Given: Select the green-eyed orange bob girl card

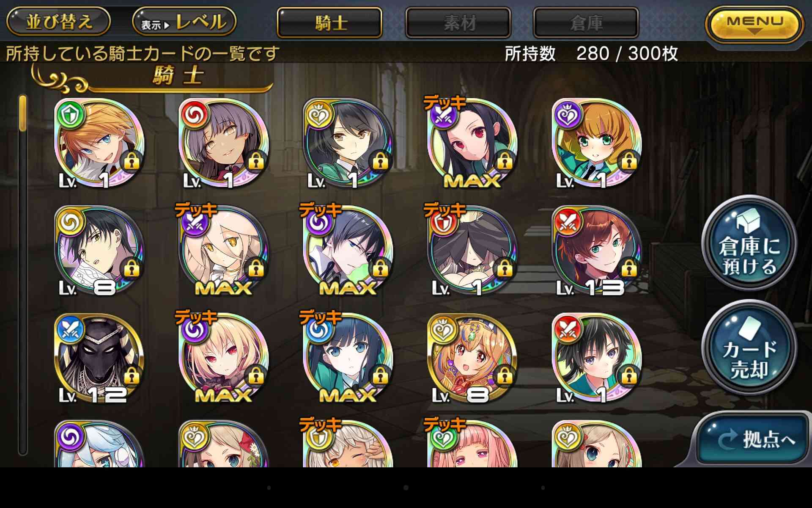Looking at the screenshot, I should click(x=596, y=144).
